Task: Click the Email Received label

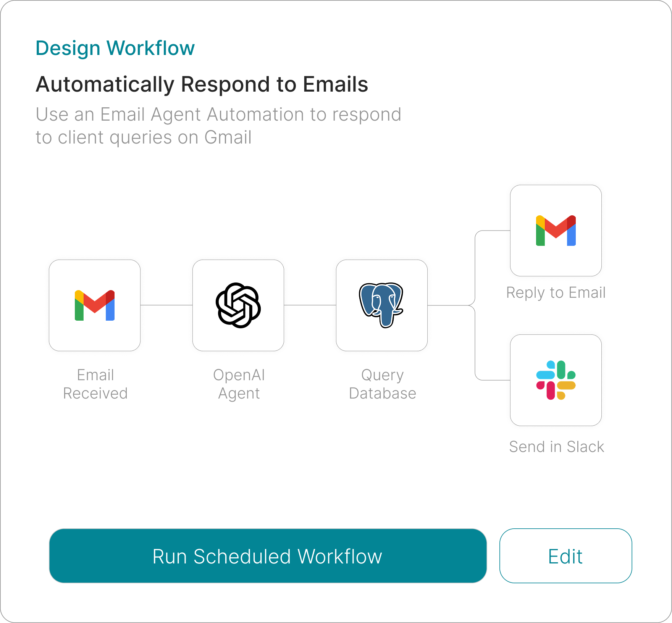Action: point(95,384)
